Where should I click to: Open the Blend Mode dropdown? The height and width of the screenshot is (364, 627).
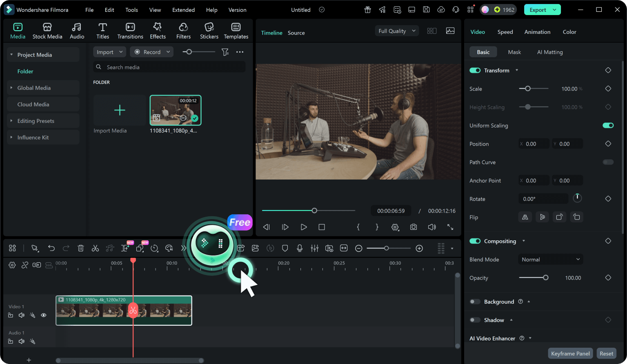(x=550, y=260)
